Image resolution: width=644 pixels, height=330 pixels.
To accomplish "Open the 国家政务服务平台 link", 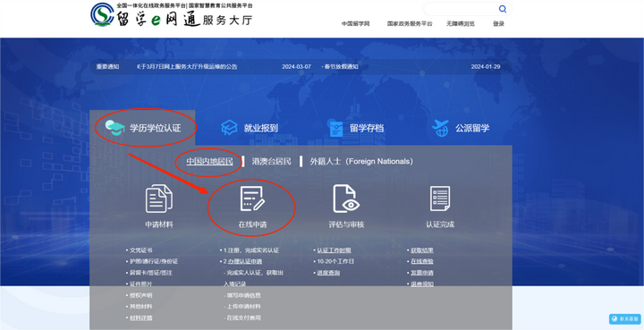I will tap(410, 24).
